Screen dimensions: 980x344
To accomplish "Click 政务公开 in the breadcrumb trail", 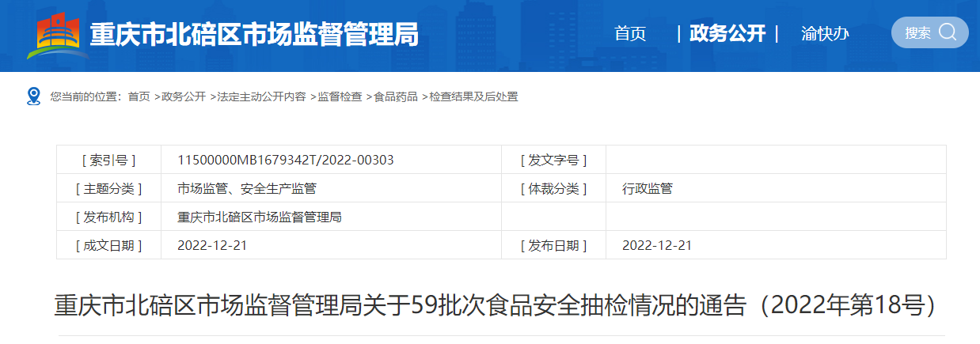I will pyautogui.click(x=183, y=96).
